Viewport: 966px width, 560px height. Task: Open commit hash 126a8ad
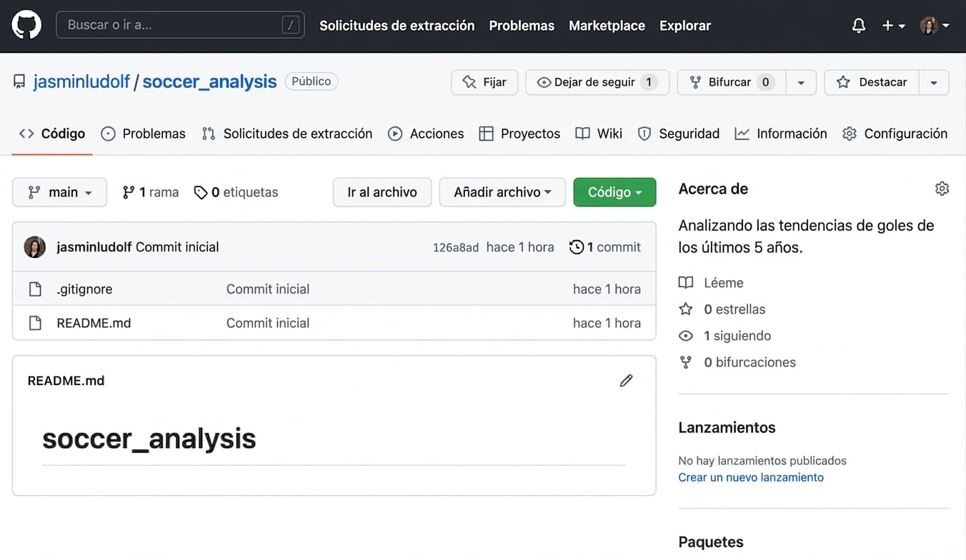(456, 248)
